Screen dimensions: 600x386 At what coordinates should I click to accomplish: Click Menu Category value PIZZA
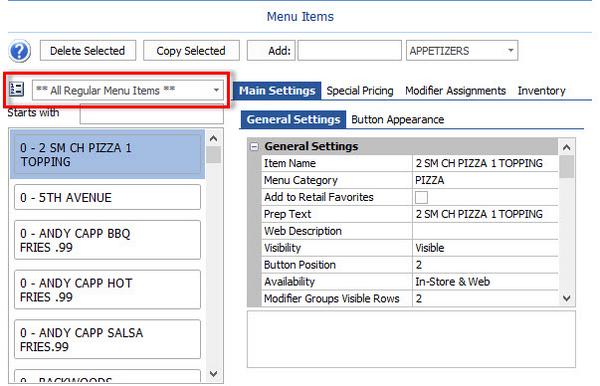tap(485, 180)
